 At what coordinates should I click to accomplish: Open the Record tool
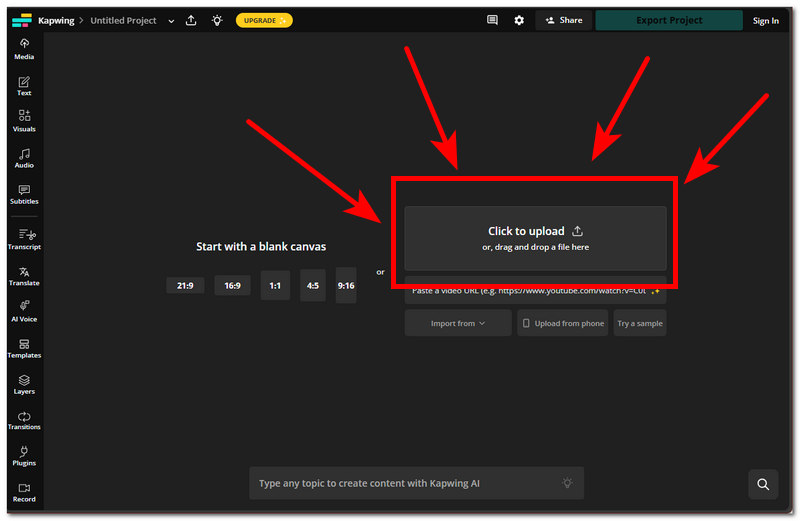pyautogui.click(x=24, y=493)
